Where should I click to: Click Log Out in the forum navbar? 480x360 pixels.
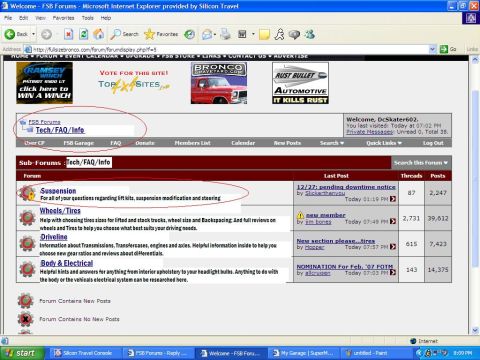point(433,143)
